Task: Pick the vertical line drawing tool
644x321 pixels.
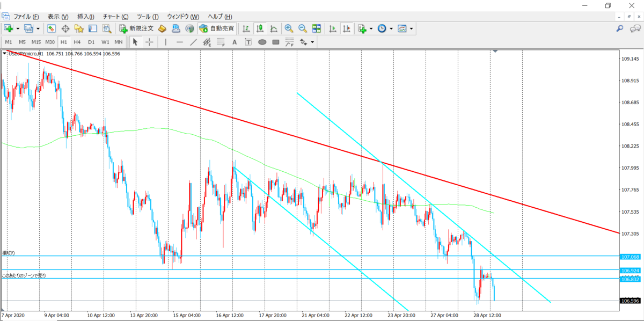Action: point(166,42)
